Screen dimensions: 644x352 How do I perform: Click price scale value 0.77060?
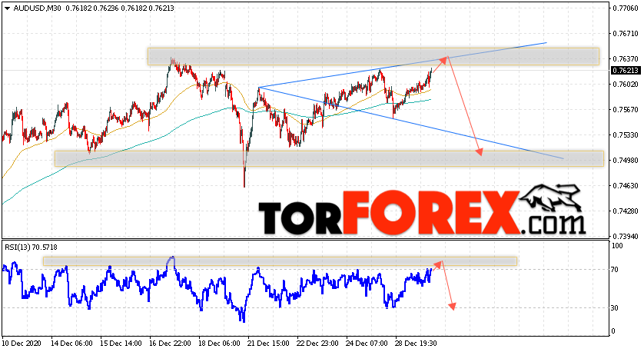[626, 8]
